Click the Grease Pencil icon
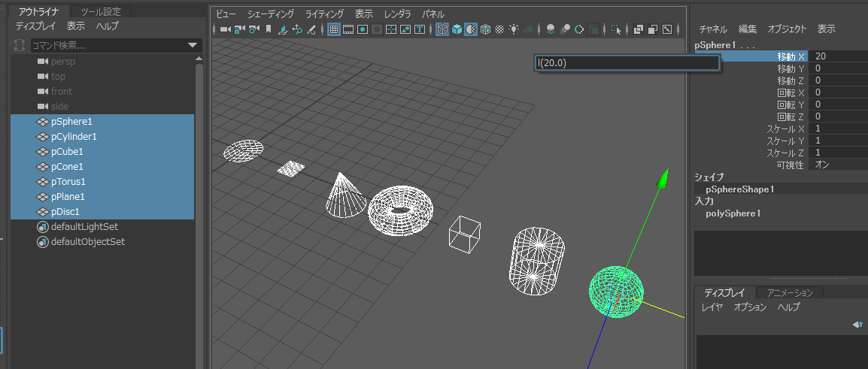The image size is (868, 369). pos(311,29)
